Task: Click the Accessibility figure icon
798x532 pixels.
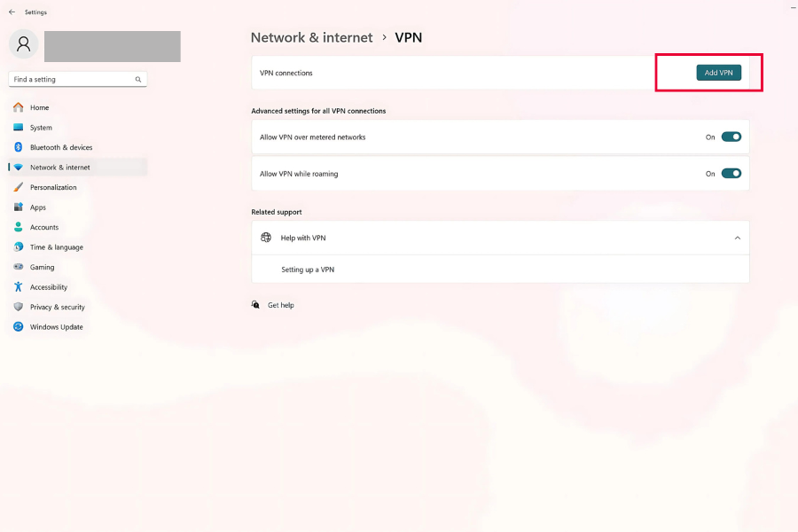Action: (18, 287)
